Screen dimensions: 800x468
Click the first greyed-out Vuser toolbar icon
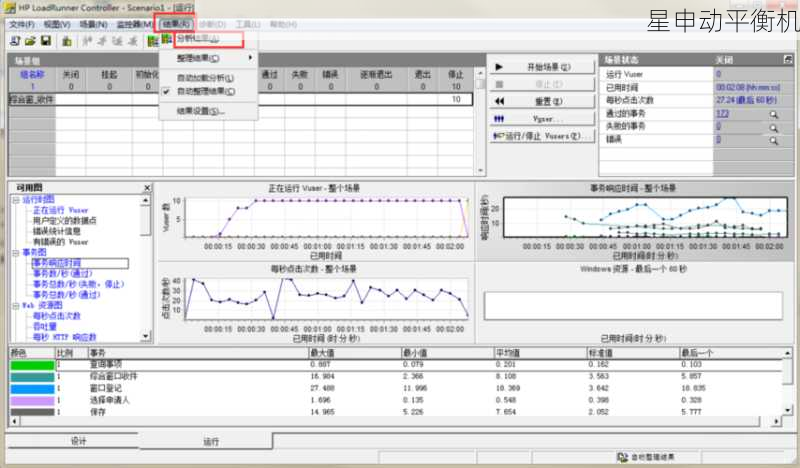click(x=87, y=41)
